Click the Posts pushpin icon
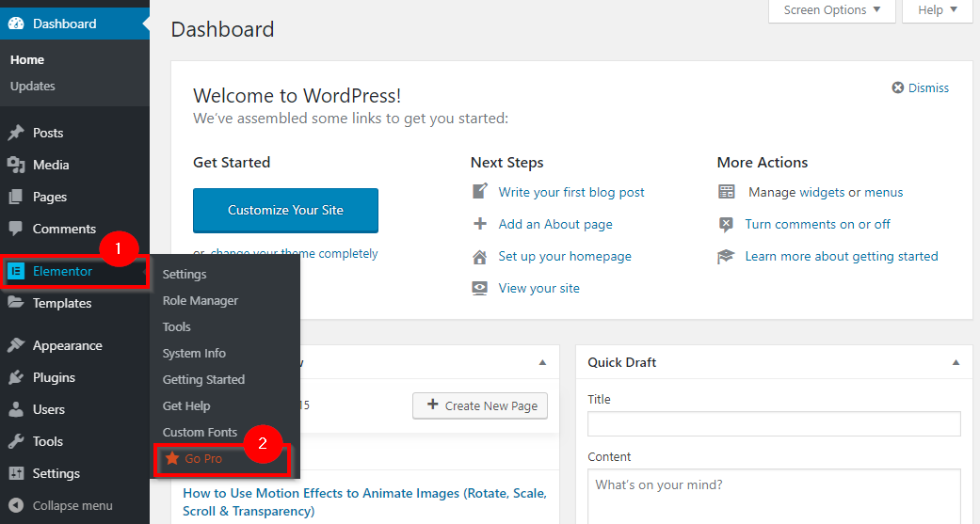The width and height of the screenshot is (980, 524). (16, 133)
